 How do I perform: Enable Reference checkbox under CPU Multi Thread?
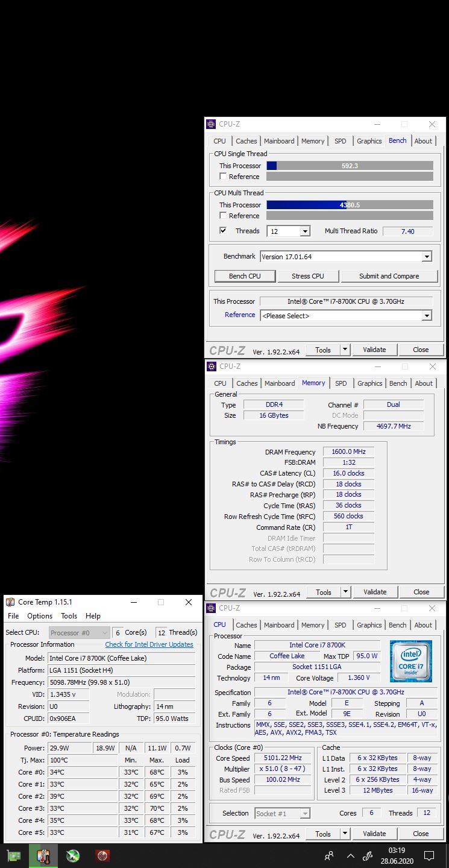[223, 216]
